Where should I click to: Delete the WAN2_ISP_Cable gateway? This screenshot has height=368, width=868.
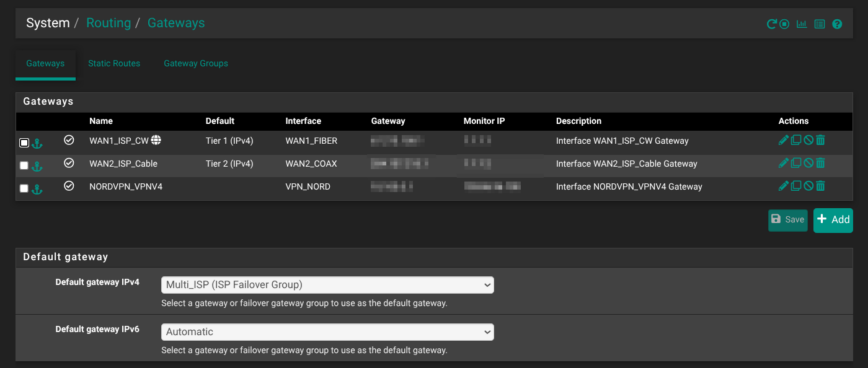(820, 163)
